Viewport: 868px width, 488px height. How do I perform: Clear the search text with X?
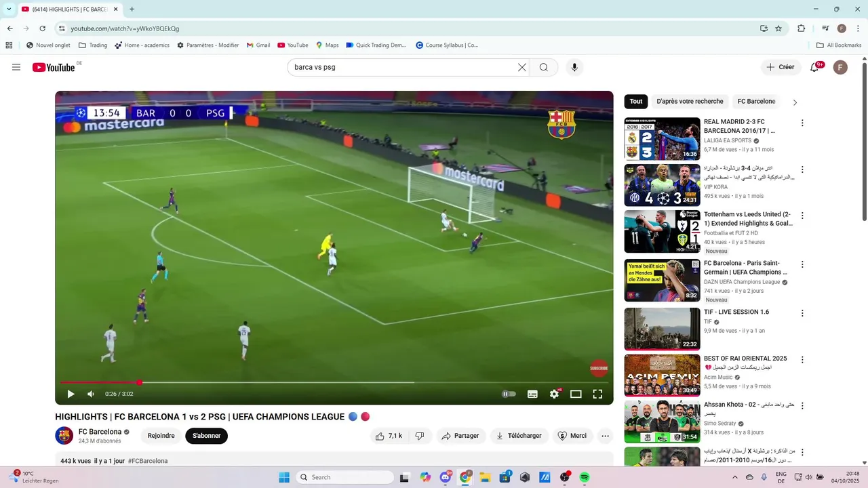(522, 67)
